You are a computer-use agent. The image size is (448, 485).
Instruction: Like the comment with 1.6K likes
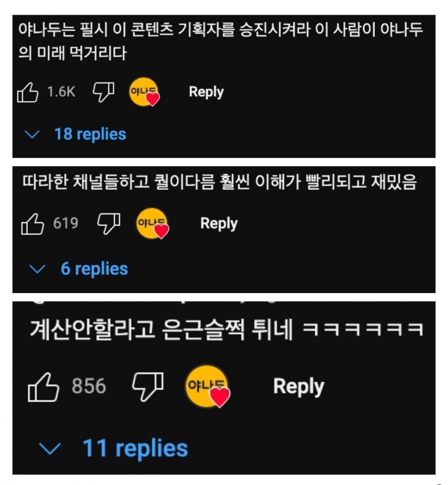click(27, 92)
